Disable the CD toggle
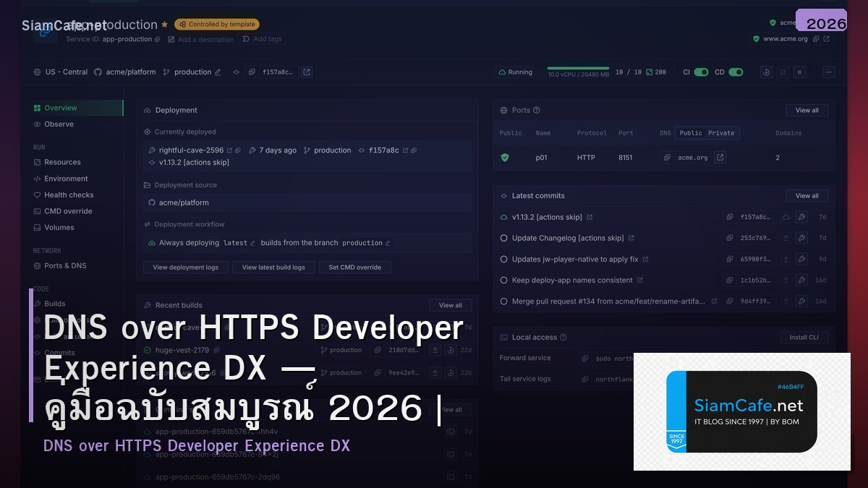This screenshot has height=488, width=868. pos(736,72)
